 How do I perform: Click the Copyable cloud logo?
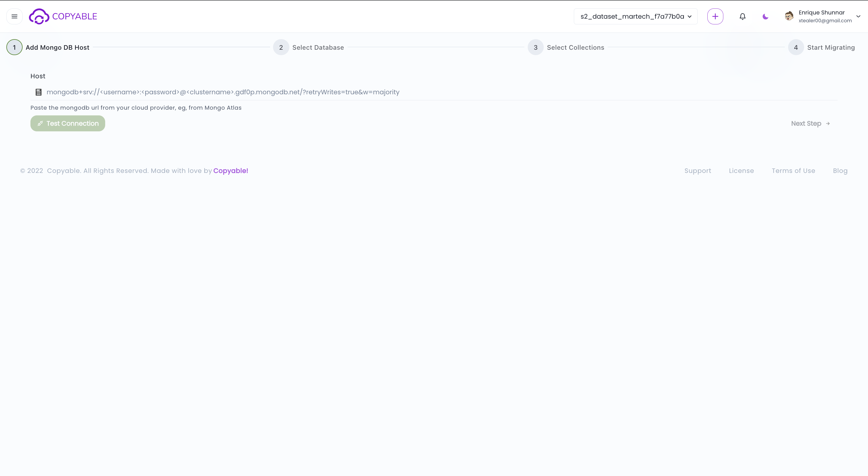pyautogui.click(x=39, y=16)
